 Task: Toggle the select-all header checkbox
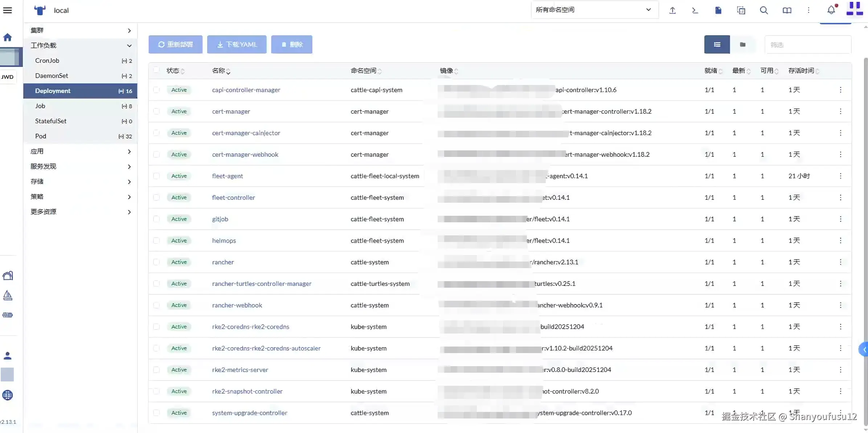pos(156,70)
